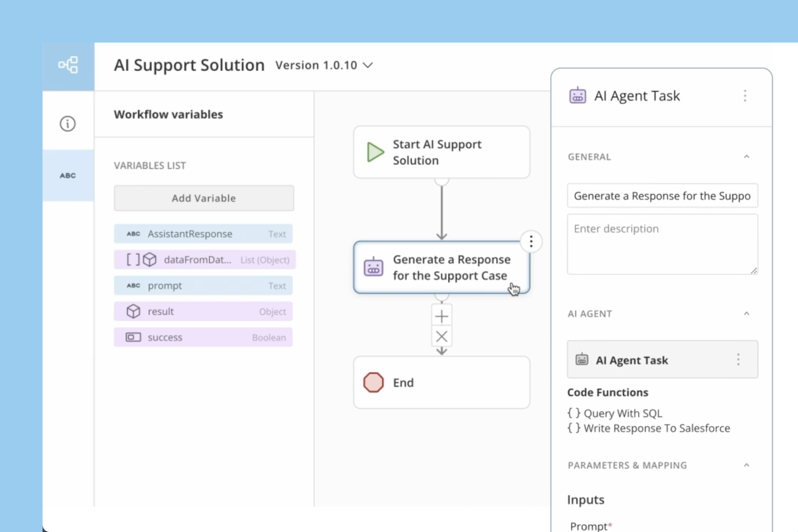Image resolution: width=798 pixels, height=532 pixels.
Task: Click the robot icon in AI Agent Task panel header
Action: tap(577, 95)
